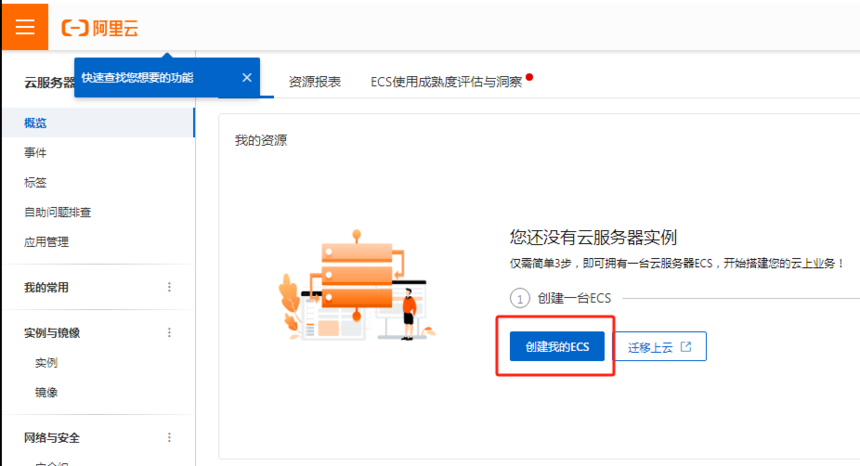Image resolution: width=860 pixels, height=466 pixels.
Task: Click the 我的资源 heading
Action: [261, 140]
